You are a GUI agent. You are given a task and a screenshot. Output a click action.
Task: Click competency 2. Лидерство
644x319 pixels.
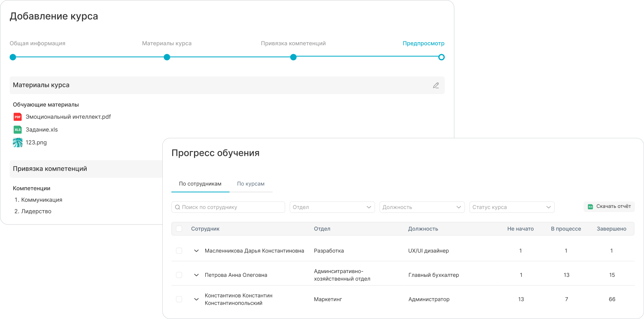click(33, 211)
